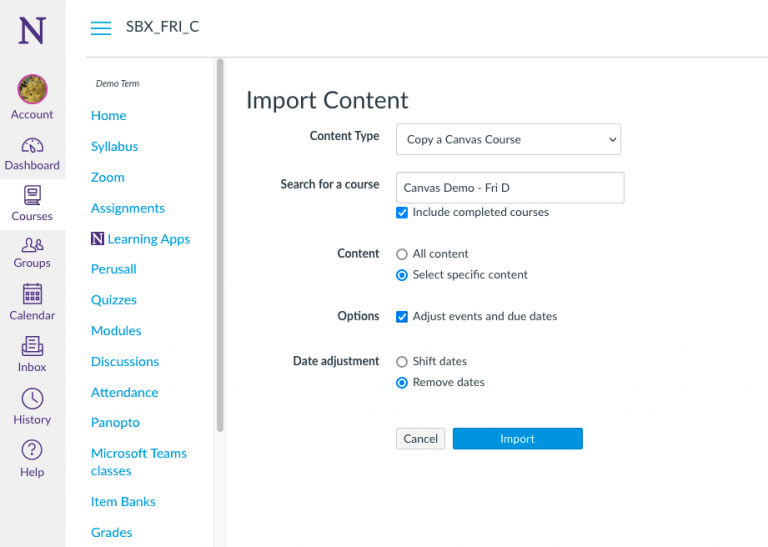Click the Cancel button
768x547 pixels.
pos(420,439)
